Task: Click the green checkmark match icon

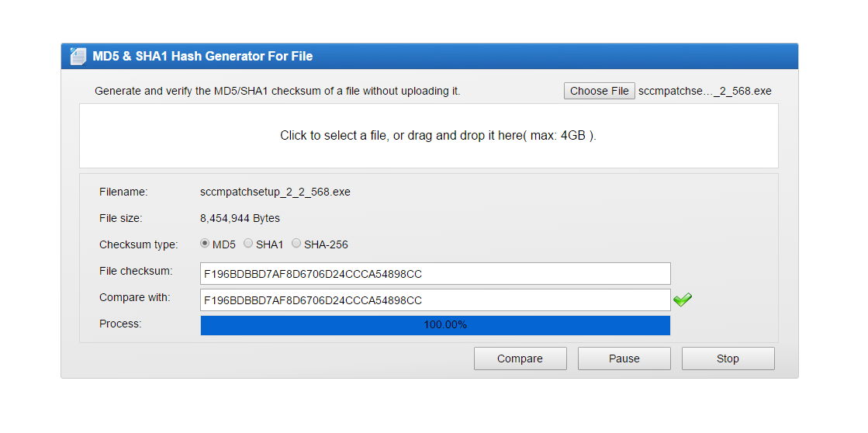Action: pyautogui.click(x=683, y=300)
